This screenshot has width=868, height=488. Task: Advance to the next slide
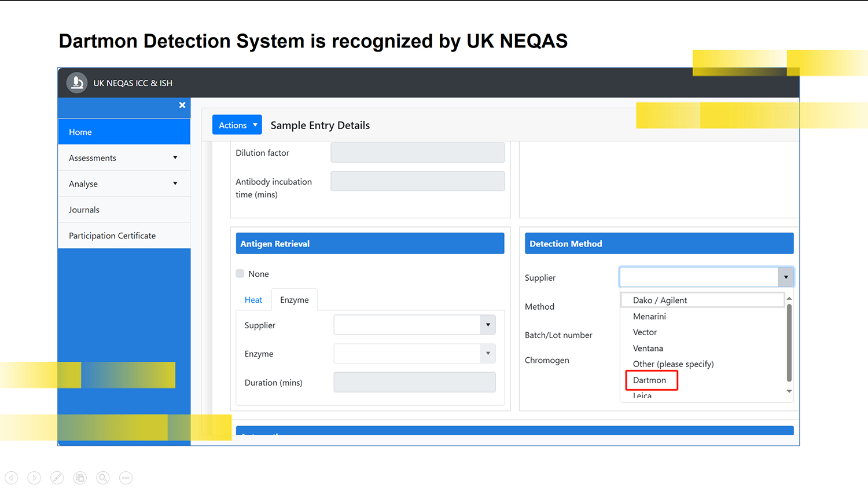pyautogui.click(x=34, y=478)
